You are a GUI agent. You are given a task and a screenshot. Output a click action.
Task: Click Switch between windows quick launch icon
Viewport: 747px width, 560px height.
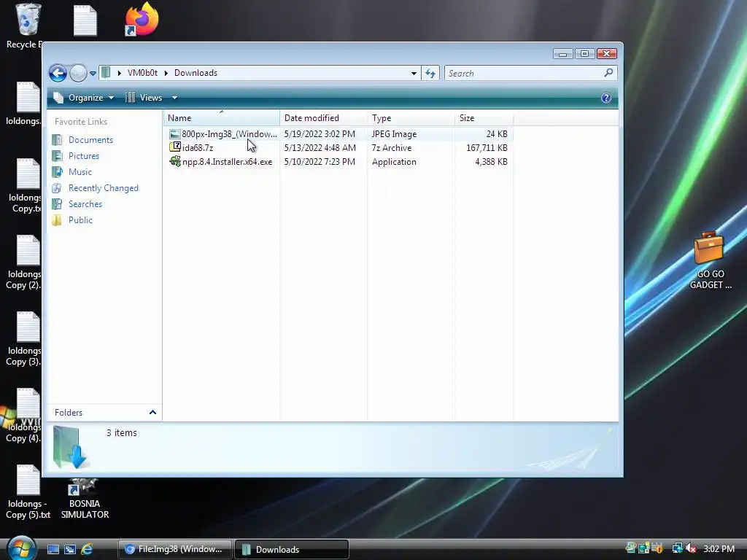point(70,550)
